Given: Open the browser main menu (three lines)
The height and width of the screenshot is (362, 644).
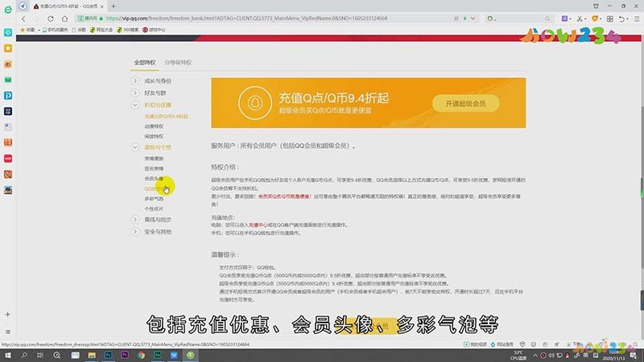Looking at the screenshot, I should 637,19.
